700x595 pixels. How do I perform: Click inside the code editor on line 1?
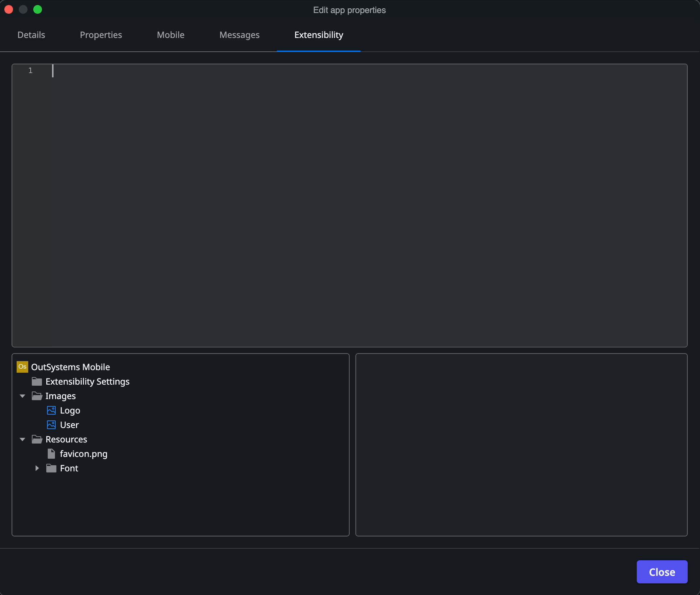click(x=145, y=71)
